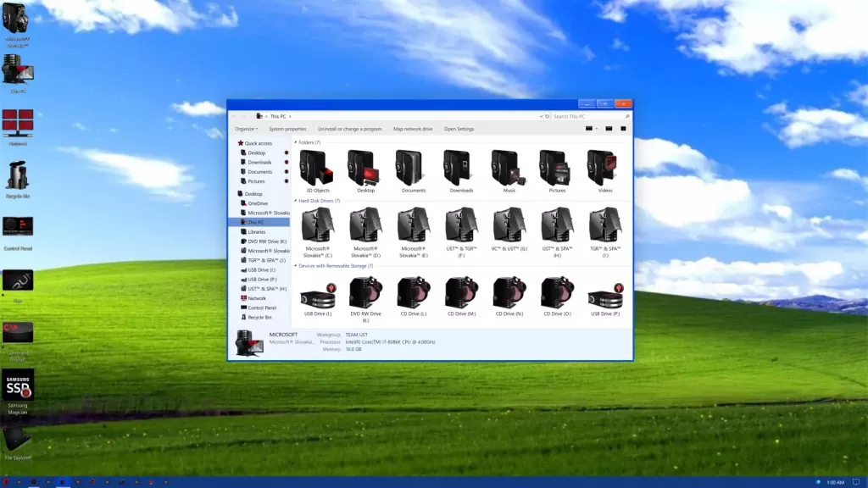Open the change view options arrow
The image size is (868, 488).
point(596,129)
